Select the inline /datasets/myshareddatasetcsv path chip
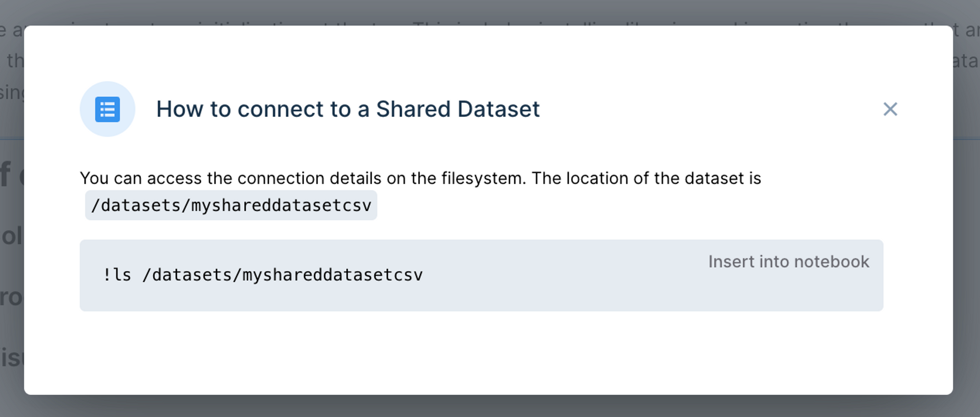This screenshot has width=980, height=417. click(x=231, y=205)
